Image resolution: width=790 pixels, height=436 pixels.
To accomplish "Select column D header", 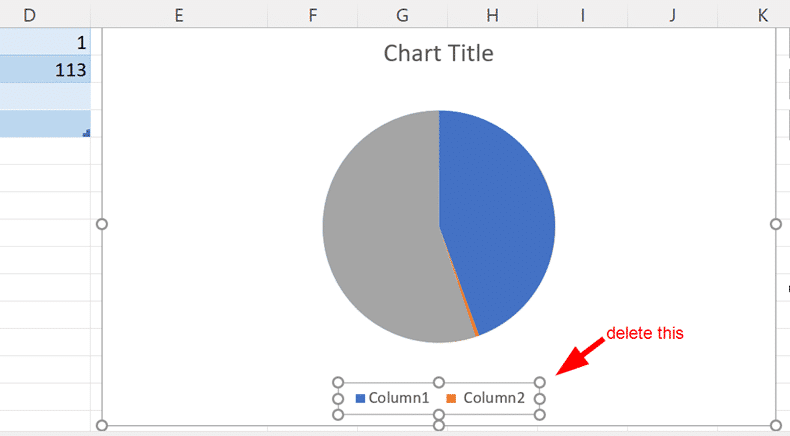I will point(28,15).
